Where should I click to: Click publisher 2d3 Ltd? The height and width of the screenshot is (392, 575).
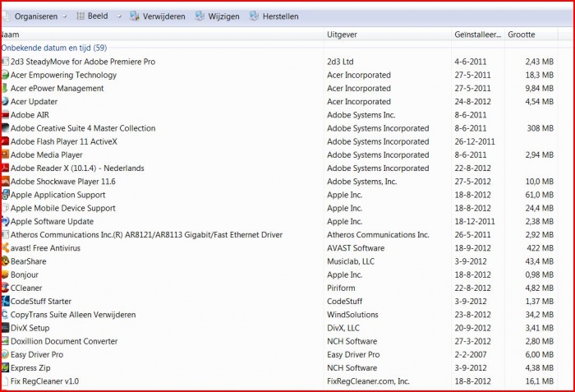click(340, 62)
